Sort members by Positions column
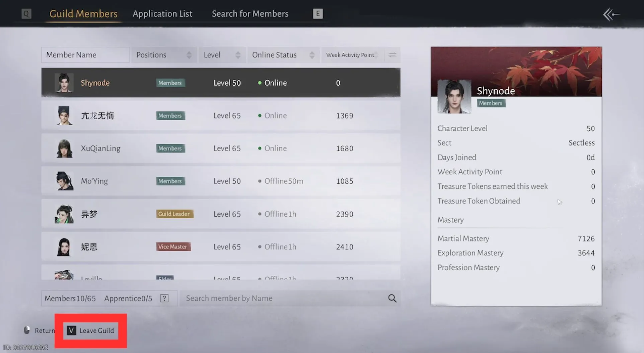Viewport: 644px width, 353px height. 164,55
